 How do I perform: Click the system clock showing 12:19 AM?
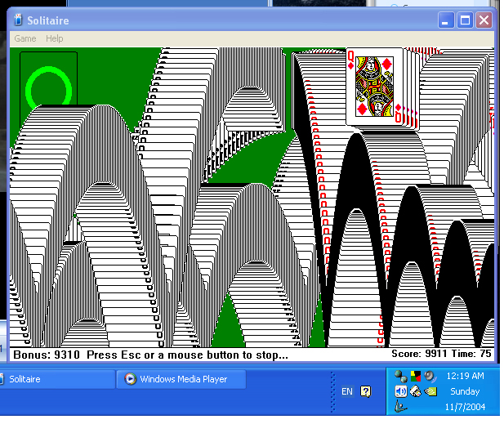(x=465, y=377)
